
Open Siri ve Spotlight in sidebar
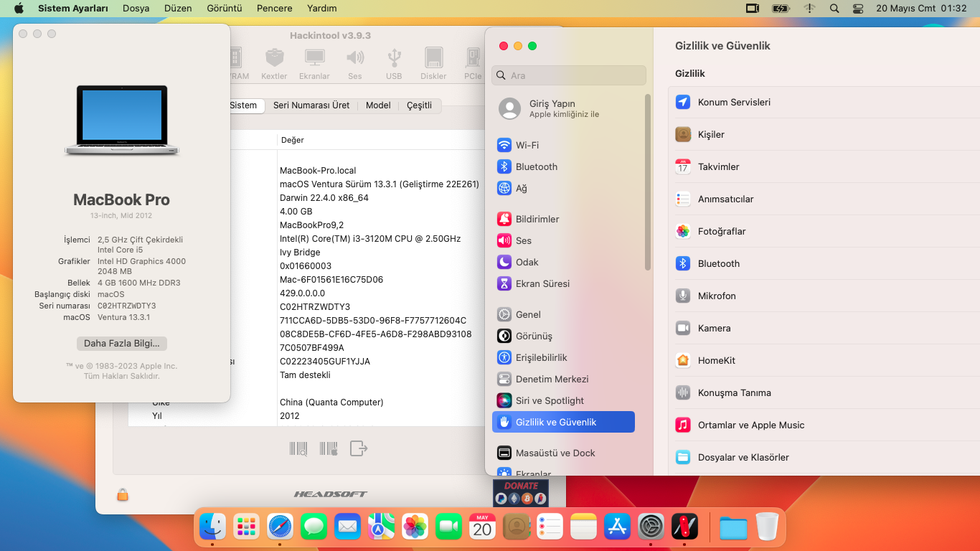[x=550, y=401]
